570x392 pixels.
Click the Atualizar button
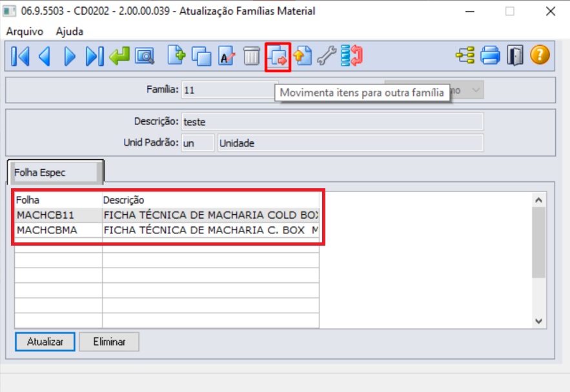pos(45,342)
